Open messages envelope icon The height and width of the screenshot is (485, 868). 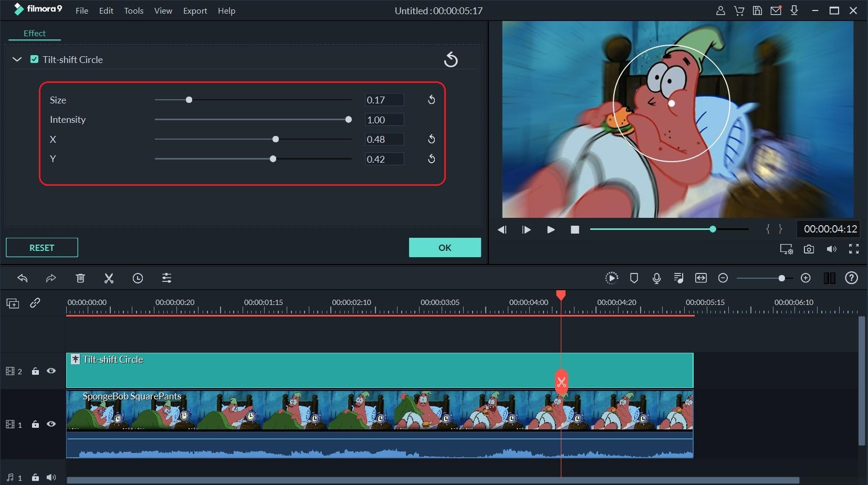776,10
